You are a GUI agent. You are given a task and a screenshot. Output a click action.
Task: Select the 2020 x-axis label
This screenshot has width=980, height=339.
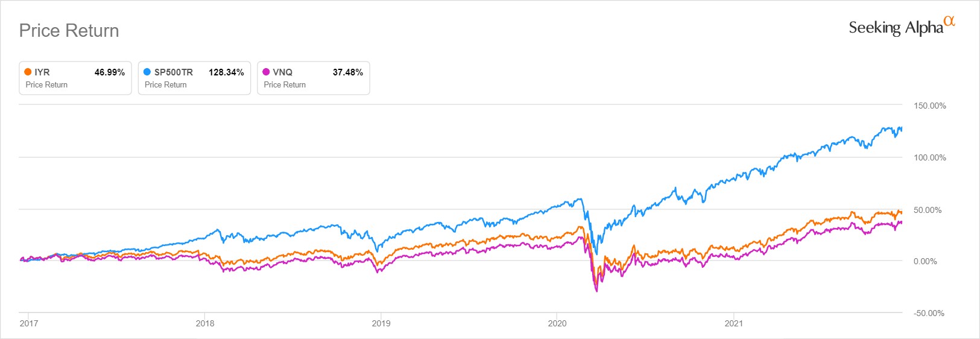tap(557, 323)
